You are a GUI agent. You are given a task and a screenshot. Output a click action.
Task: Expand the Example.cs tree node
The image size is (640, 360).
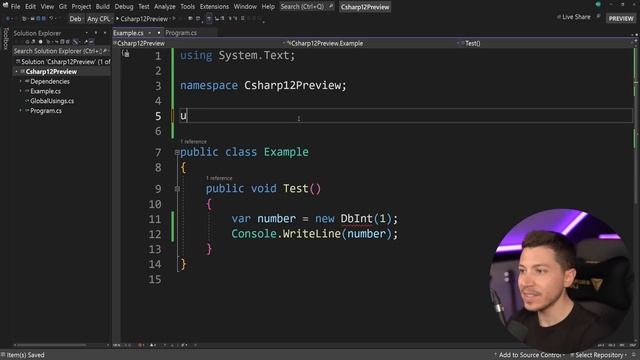click(20, 91)
